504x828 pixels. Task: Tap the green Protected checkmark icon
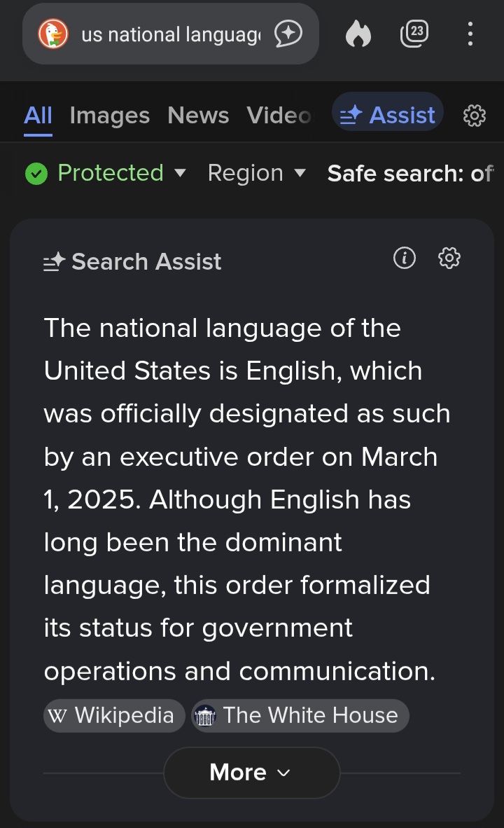(x=36, y=173)
